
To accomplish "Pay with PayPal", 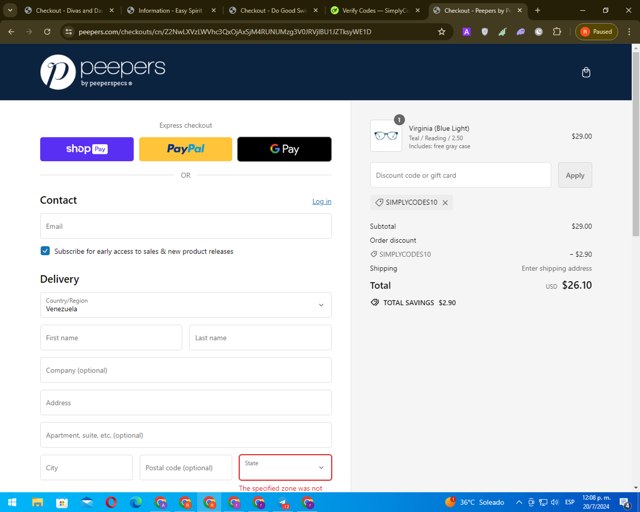I will 186,149.
